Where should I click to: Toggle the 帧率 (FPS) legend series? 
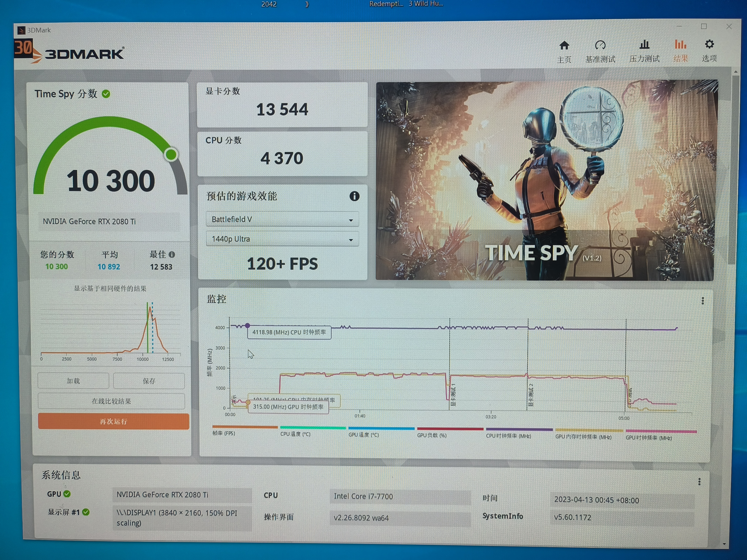click(x=224, y=433)
